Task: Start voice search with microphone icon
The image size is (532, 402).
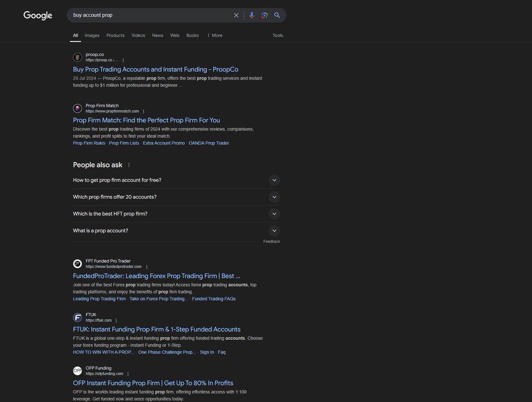Action: [252, 15]
